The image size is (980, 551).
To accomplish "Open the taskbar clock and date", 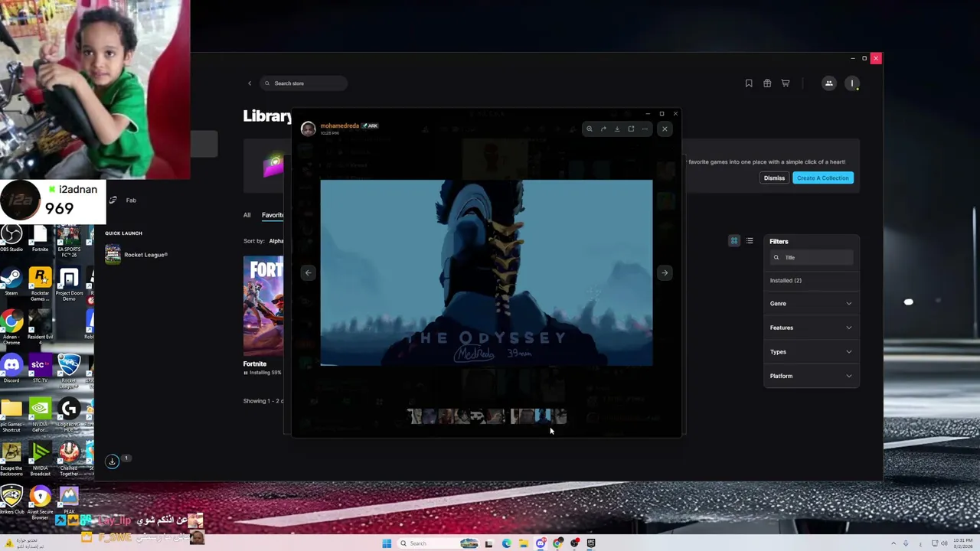I will point(962,543).
